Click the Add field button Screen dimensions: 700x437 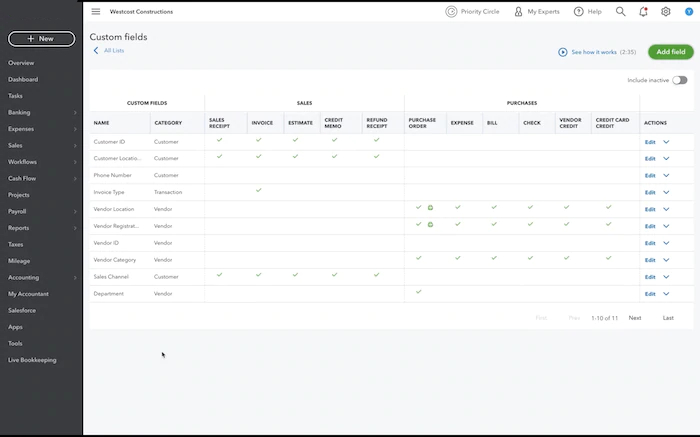click(670, 51)
